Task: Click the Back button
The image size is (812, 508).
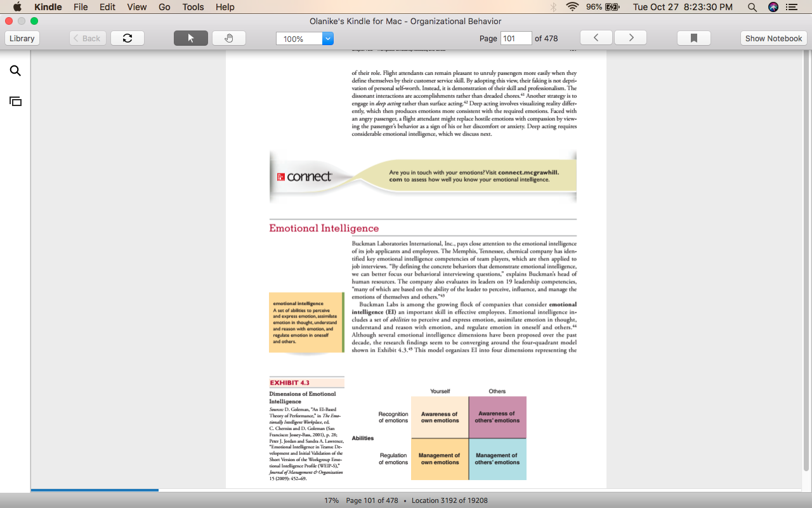Action: point(88,38)
